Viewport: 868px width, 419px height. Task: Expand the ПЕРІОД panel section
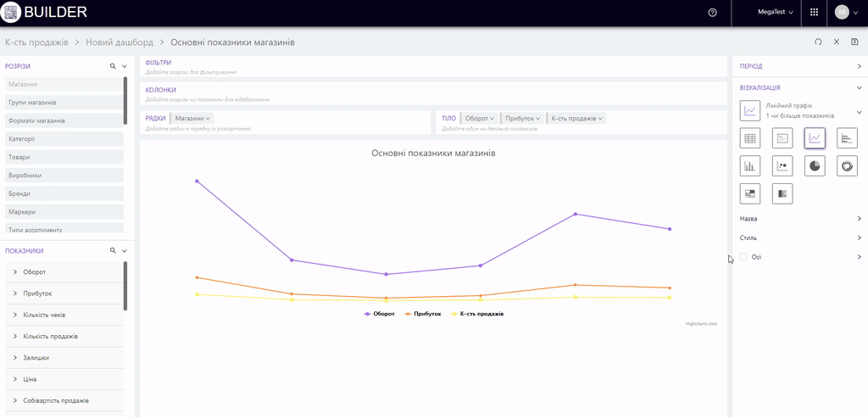pyautogui.click(x=858, y=66)
